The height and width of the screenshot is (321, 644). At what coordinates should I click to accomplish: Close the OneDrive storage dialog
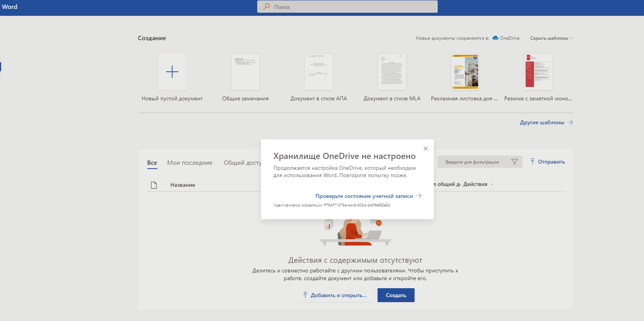click(x=426, y=149)
